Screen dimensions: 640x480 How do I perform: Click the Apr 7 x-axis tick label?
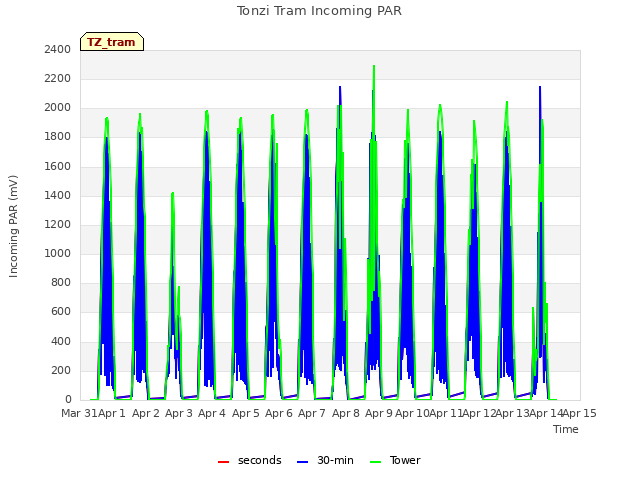[312, 413]
